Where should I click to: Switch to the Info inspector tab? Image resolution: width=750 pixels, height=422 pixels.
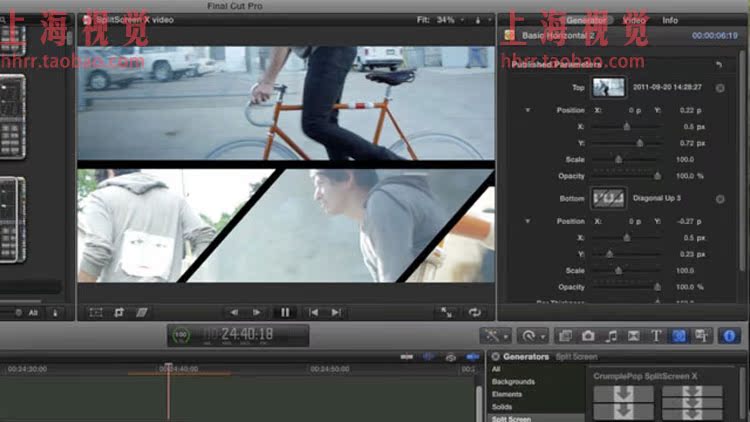click(670, 20)
